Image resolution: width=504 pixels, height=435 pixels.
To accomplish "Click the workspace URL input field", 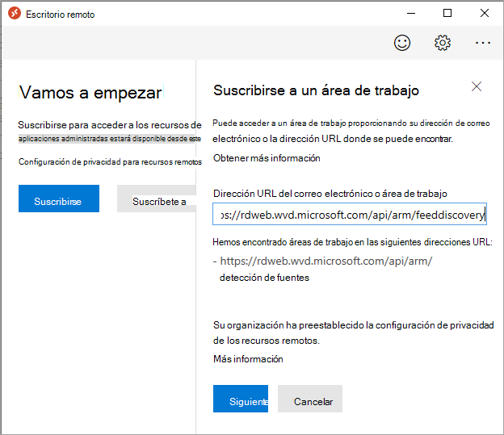I will (350, 214).
